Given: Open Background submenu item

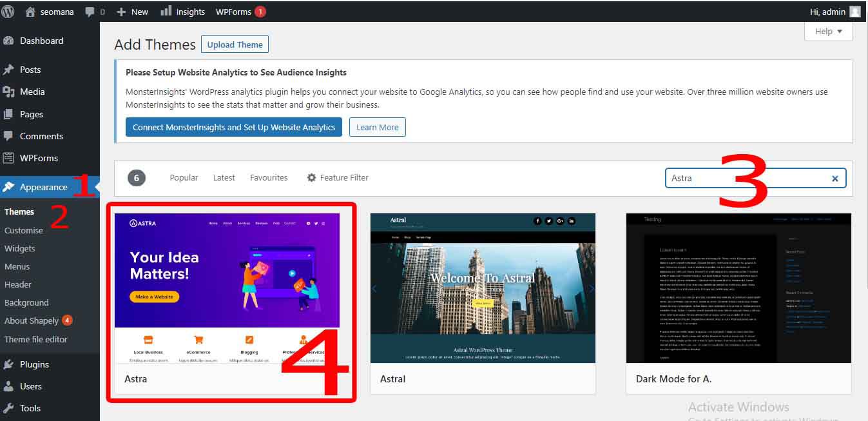Looking at the screenshot, I should pos(26,302).
